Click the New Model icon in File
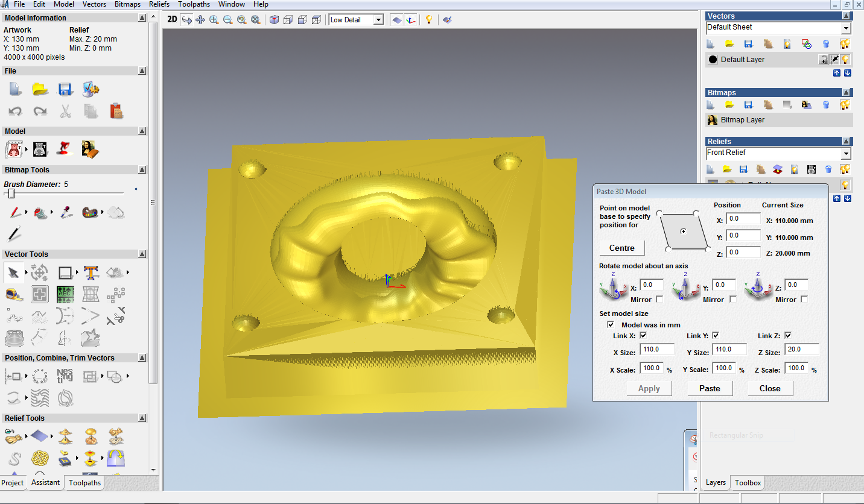 (x=15, y=89)
